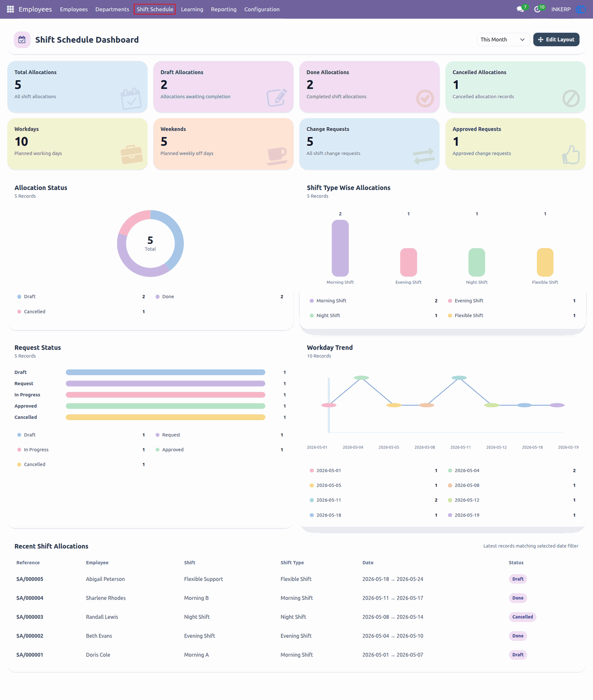Image resolution: width=593 pixels, height=700 pixels.
Task: Click the Beth Evans employee cell
Action: click(99, 636)
